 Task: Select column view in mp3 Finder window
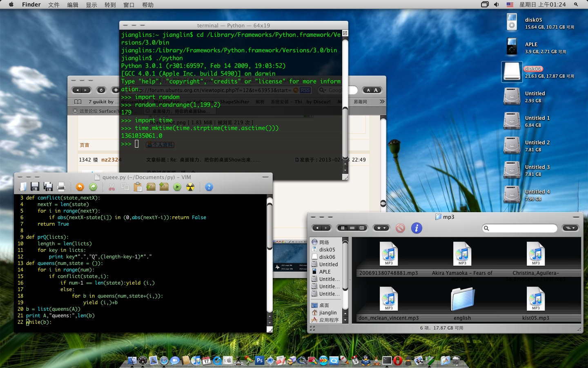[x=362, y=228]
